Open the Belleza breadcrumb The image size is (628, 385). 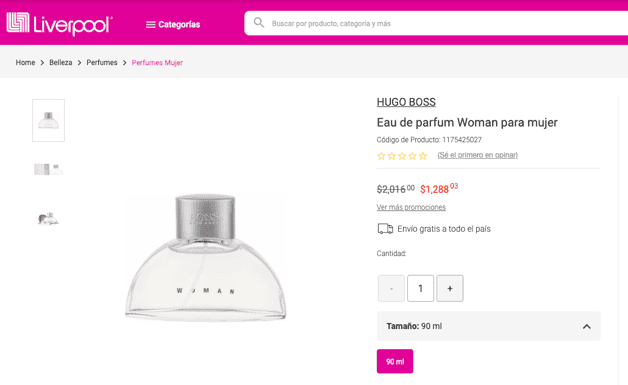click(x=61, y=62)
